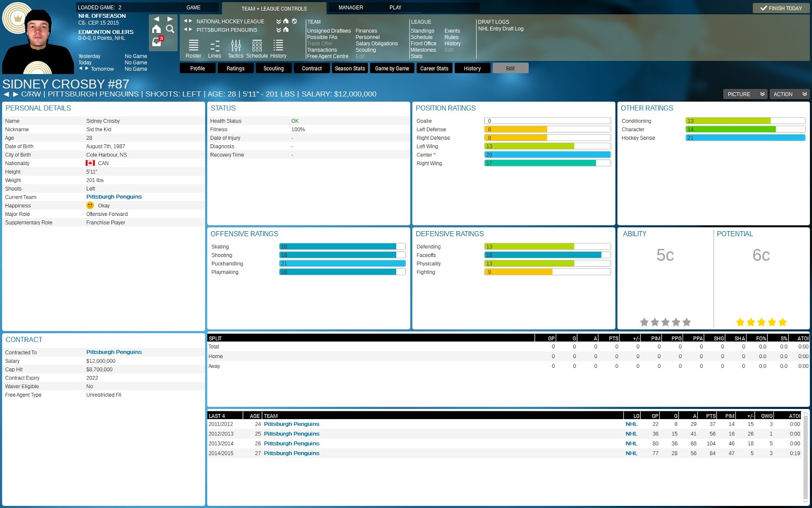Open Events in the League menu
Image resolution: width=812 pixels, height=508 pixels.
(452, 31)
